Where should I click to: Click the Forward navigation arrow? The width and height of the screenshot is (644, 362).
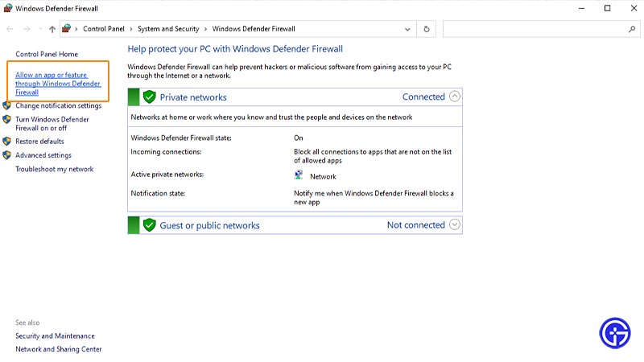[27, 29]
